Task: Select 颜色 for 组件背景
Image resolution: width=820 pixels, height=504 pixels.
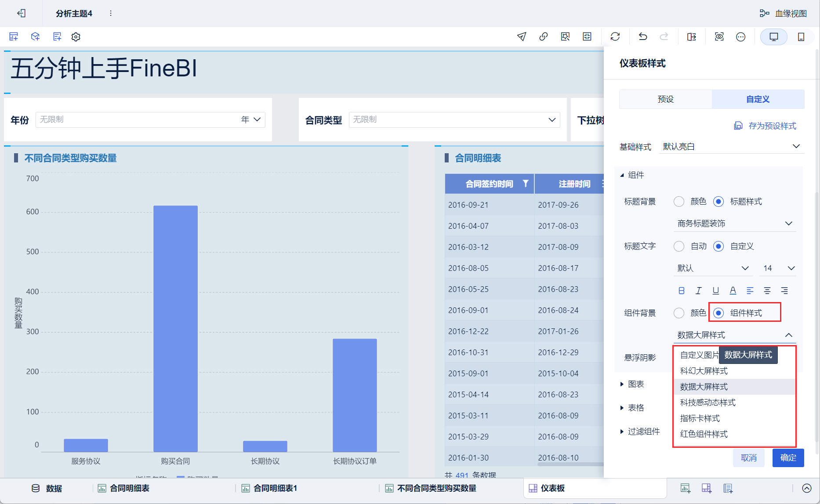Action: point(679,313)
